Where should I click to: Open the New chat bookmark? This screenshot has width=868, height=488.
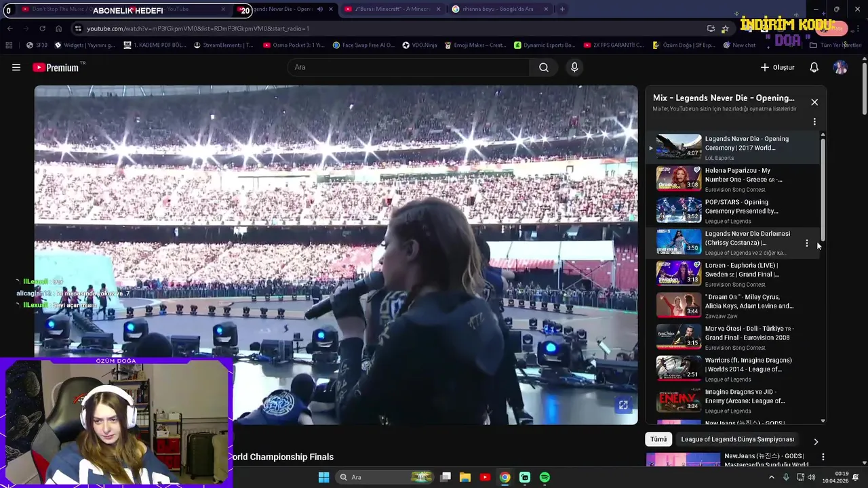[739, 45]
